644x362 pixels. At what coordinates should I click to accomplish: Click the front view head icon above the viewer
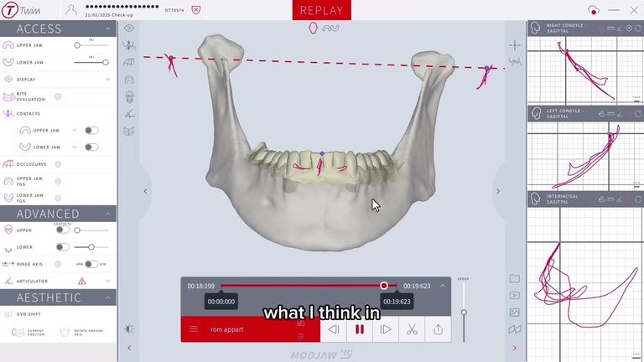313,28
